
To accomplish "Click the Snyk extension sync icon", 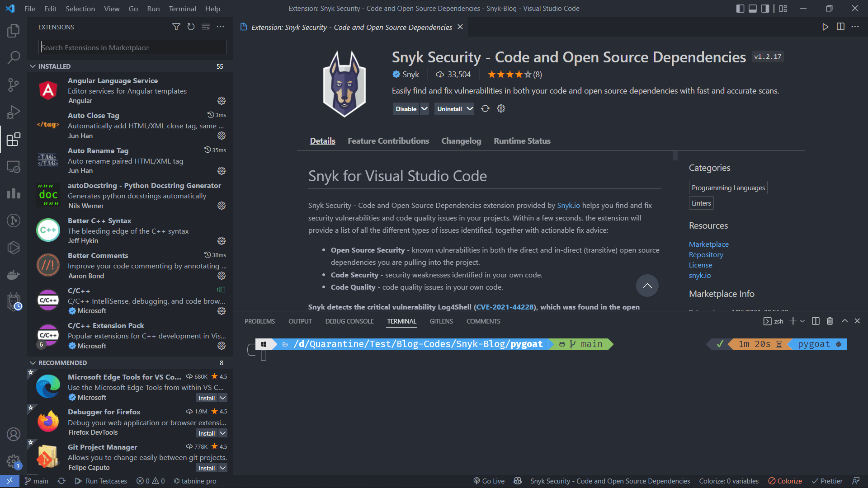I will pyautogui.click(x=485, y=108).
